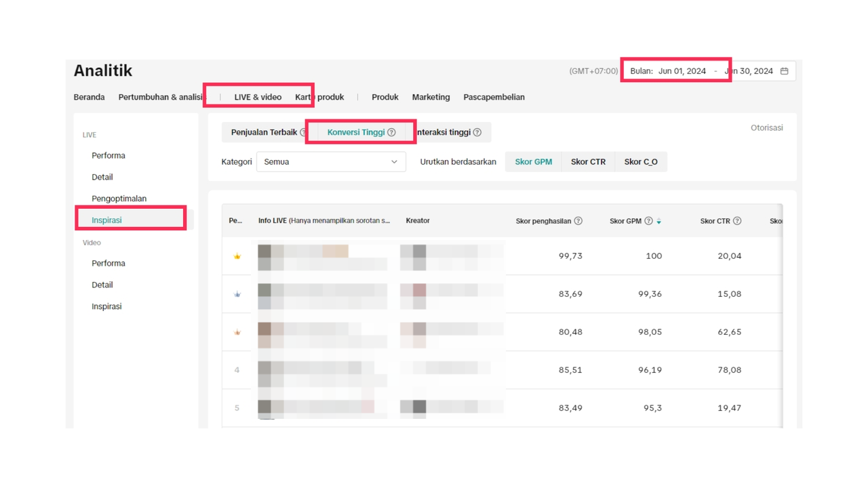Click the Skor GPM sort arrow icon
The width and height of the screenshot is (868, 488).
(x=658, y=222)
